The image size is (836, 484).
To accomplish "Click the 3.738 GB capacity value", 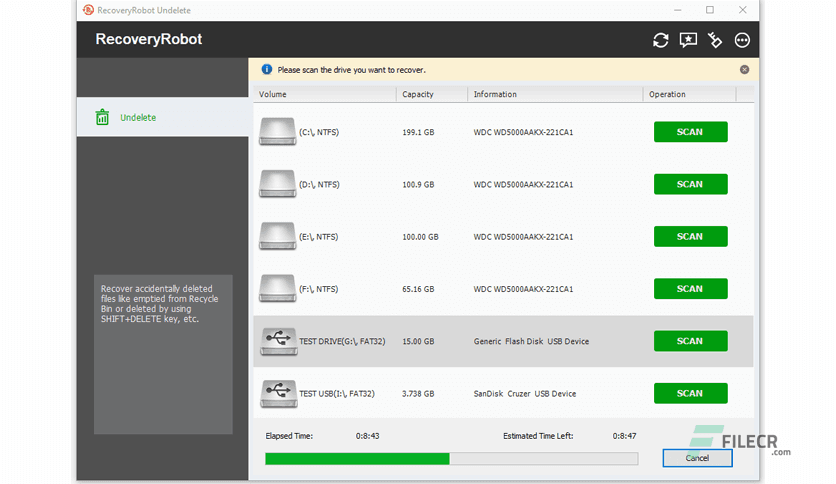I will [x=418, y=393].
